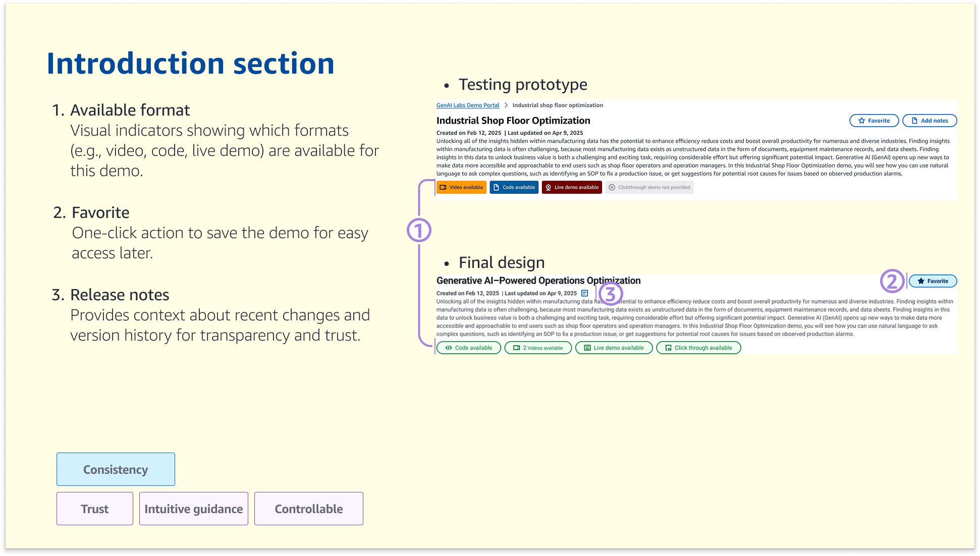Open the GenAI Labs Demo Portal link
The height and width of the screenshot is (556, 980).
[468, 105]
